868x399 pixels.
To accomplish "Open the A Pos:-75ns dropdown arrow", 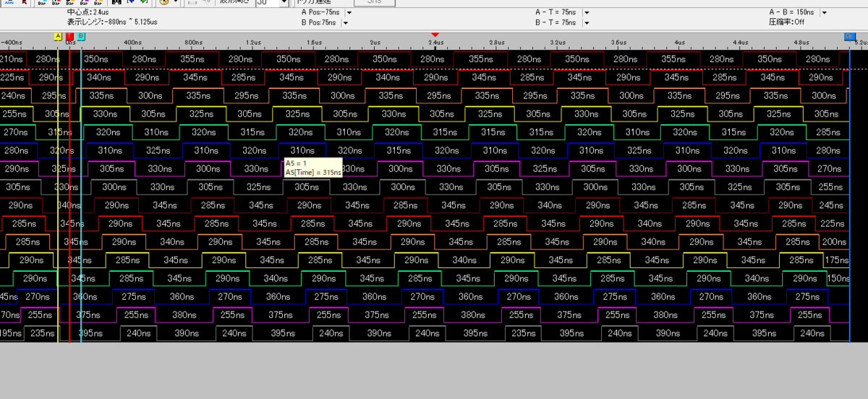I will pos(349,13).
